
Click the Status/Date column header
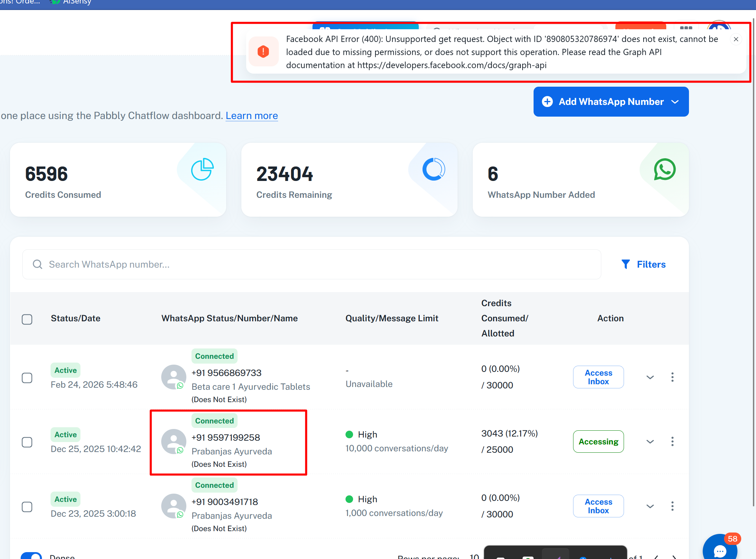76,318
